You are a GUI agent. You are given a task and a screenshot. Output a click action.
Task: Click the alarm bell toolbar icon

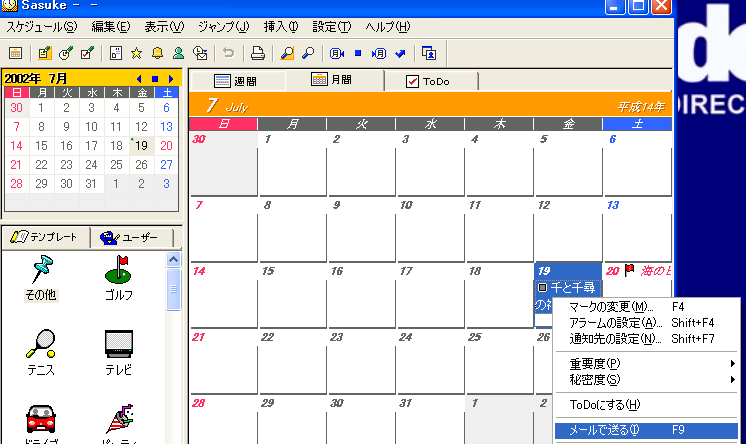pyautogui.click(x=157, y=53)
